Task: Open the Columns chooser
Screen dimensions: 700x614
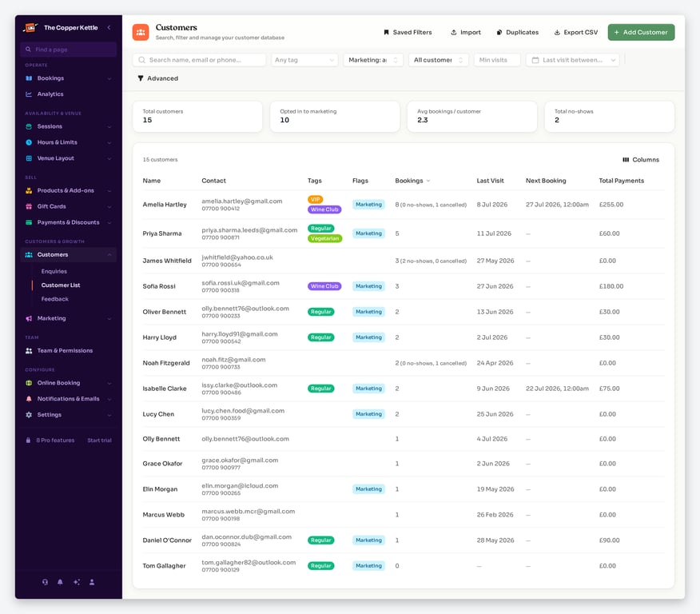Action: pos(641,160)
